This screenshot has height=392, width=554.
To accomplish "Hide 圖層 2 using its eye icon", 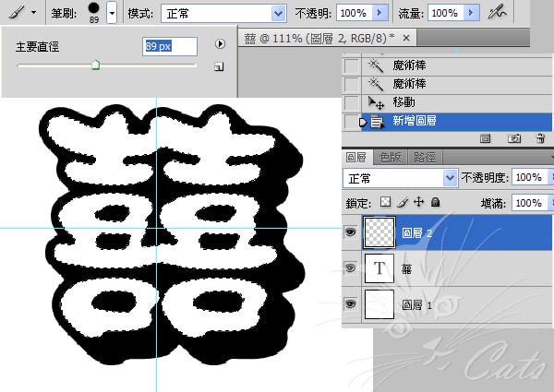I will point(351,233).
